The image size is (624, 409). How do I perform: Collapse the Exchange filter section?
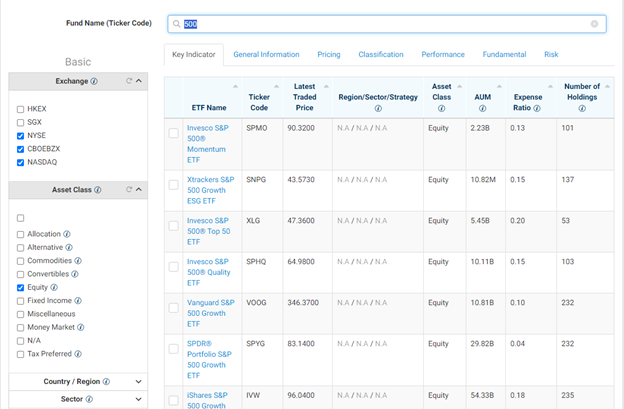pyautogui.click(x=139, y=81)
